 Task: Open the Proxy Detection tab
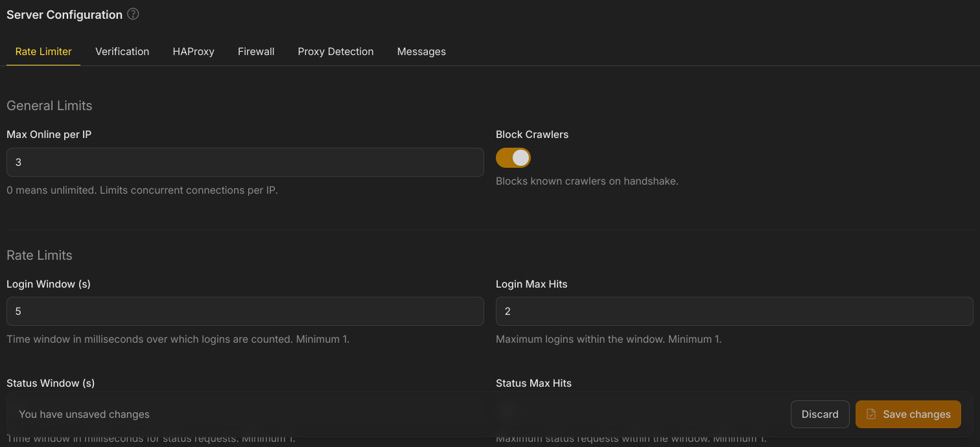point(335,51)
